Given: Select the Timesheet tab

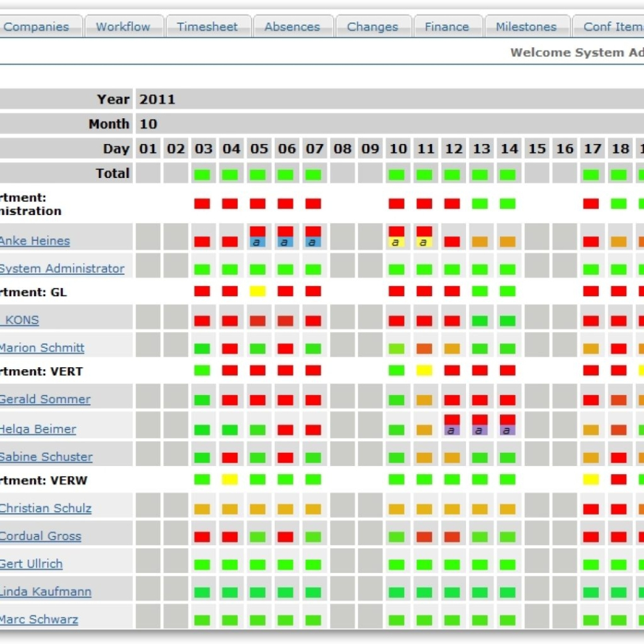Looking at the screenshot, I should coord(207,27).
